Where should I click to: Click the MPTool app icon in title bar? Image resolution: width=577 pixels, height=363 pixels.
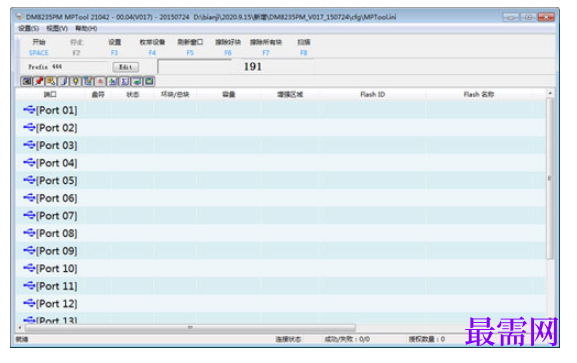point(19,17)
